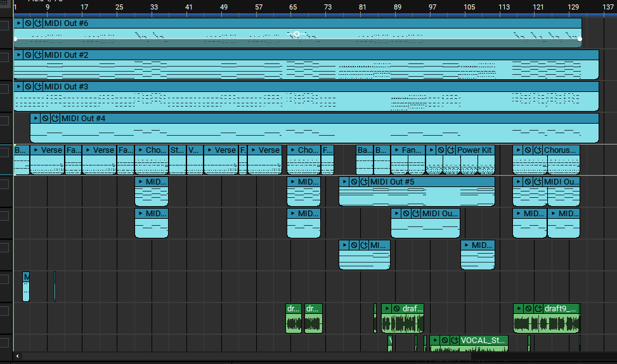Click measure 121 on the time ruler
617x364 pixels.
click(538, 7)
